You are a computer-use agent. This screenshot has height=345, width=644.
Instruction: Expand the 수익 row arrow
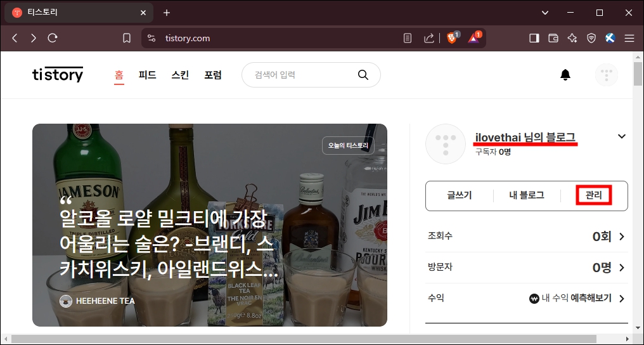tap(622, 299)
